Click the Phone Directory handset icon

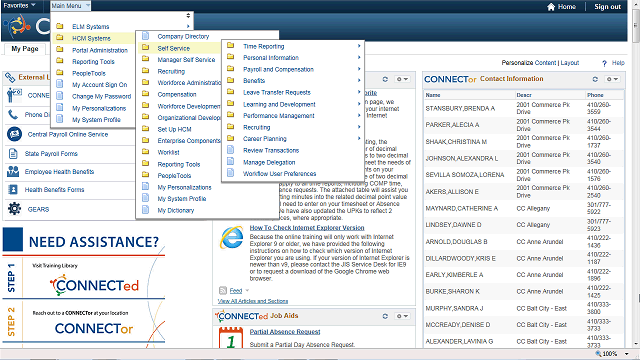[13, 115]
